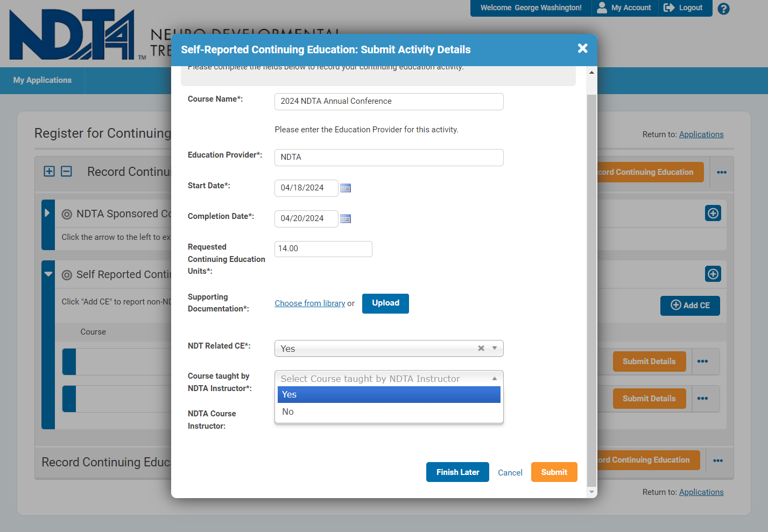The width and height of the screenshot is (768, 532).
Task: Submit the continuing education activity
Action: [554, 472]
